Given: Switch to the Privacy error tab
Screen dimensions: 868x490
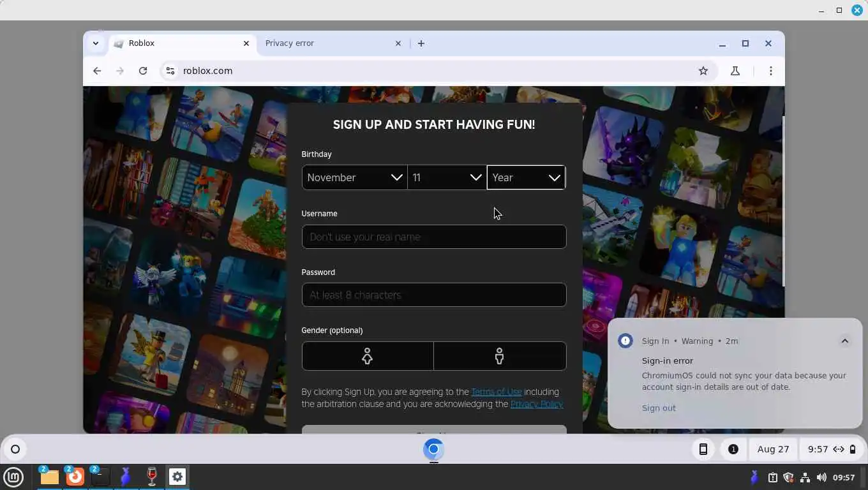Looking at the screenshot, I should tap(333, 43).
